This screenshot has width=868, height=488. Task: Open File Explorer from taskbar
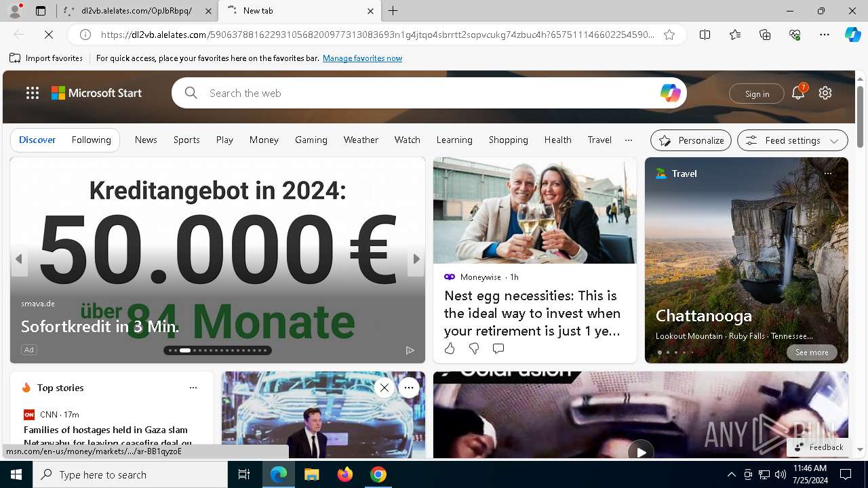point(311,474)
